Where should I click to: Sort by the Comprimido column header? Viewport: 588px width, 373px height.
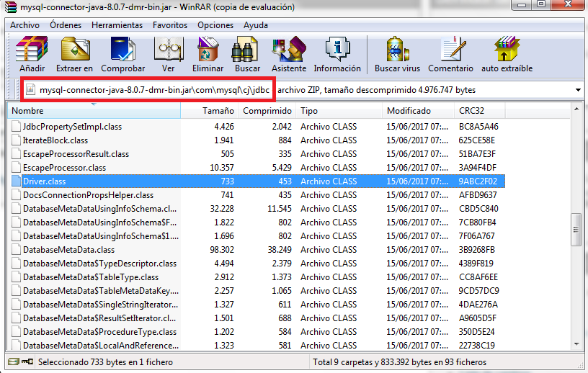267,111
